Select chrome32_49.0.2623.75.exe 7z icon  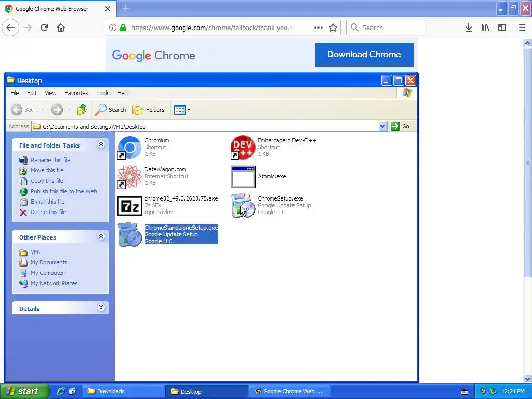pyautogui.click(x=129, y=206)
